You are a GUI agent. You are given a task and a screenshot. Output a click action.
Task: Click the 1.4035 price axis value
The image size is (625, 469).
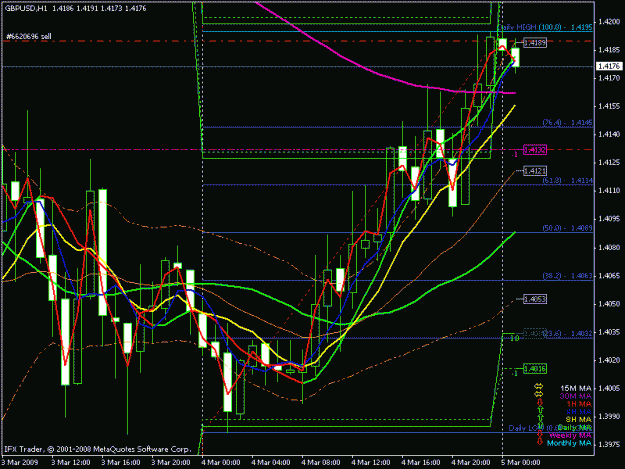(x=609, y=332)
